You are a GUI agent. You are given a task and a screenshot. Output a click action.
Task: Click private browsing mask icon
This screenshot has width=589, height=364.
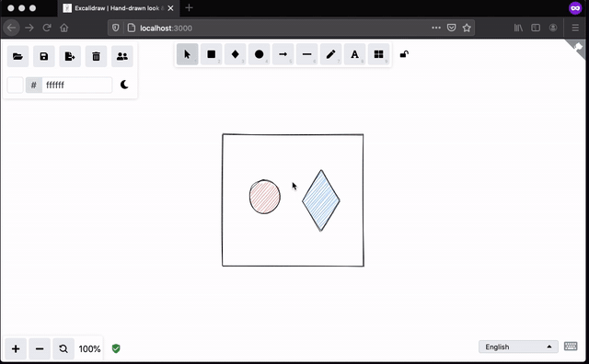point(575,8)
